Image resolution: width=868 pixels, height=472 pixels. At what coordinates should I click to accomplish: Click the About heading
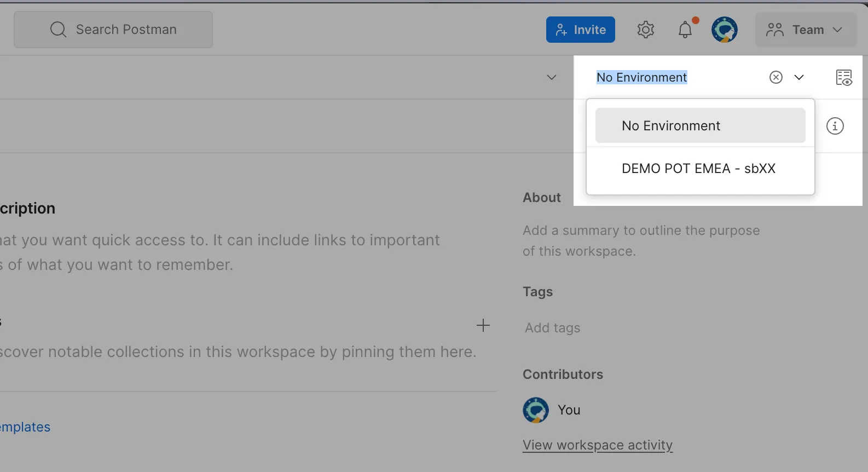[x=542, y=198]
